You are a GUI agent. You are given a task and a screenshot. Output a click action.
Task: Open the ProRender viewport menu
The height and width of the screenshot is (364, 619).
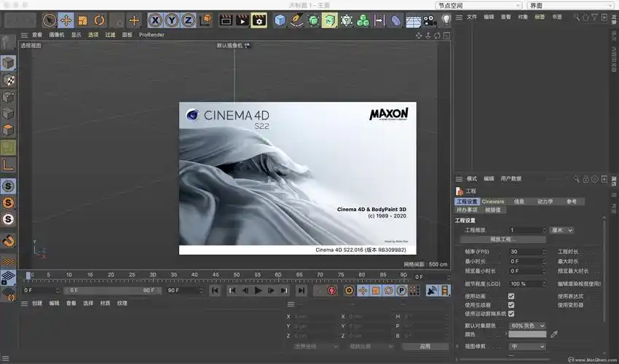click(151, 35)
